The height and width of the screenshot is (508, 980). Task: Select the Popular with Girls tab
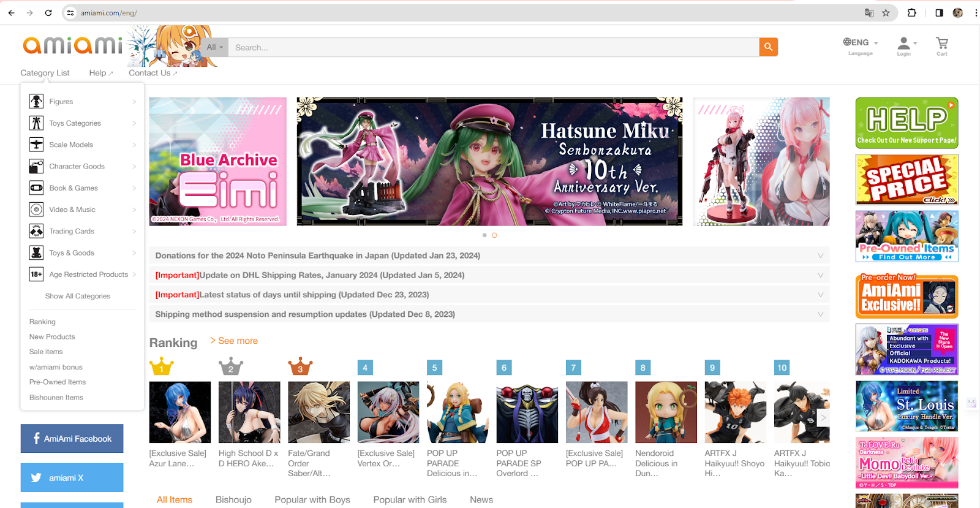click(410, 499)
